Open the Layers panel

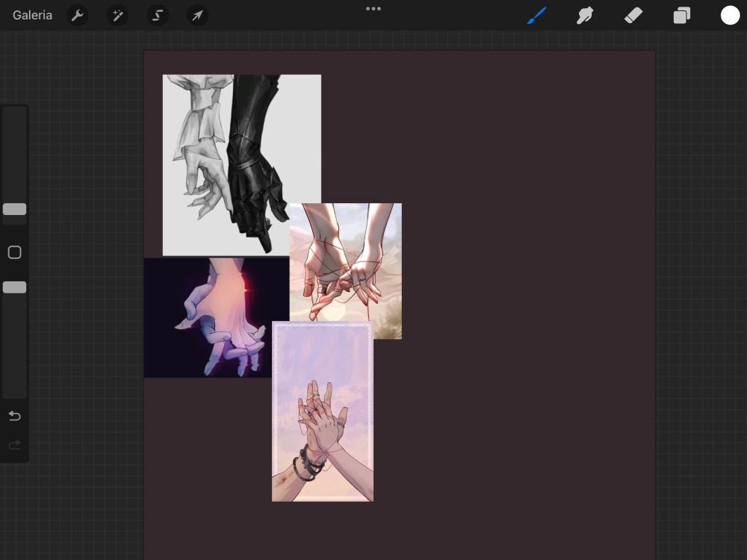pyautogui.click(x=682, y=15)
